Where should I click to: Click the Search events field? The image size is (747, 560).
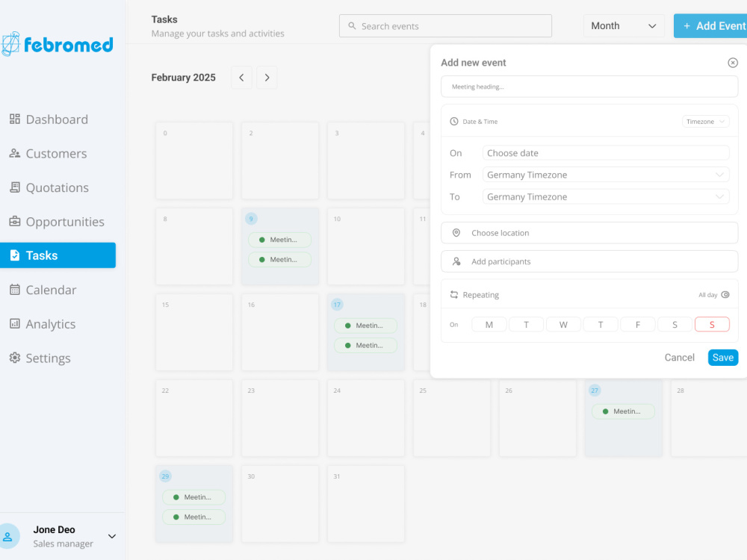(445, 25)
